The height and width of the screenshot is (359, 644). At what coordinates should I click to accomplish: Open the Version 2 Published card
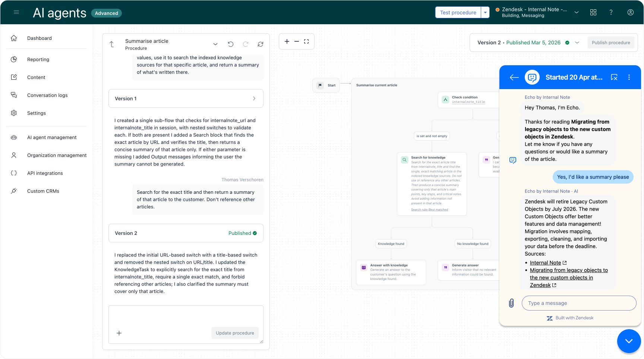point(186,233)
